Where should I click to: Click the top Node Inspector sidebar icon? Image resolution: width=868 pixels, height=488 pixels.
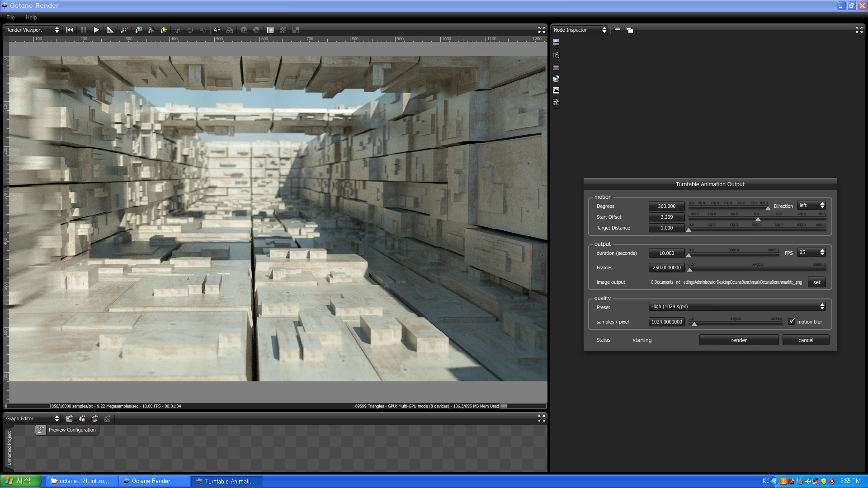coord(556,42)
